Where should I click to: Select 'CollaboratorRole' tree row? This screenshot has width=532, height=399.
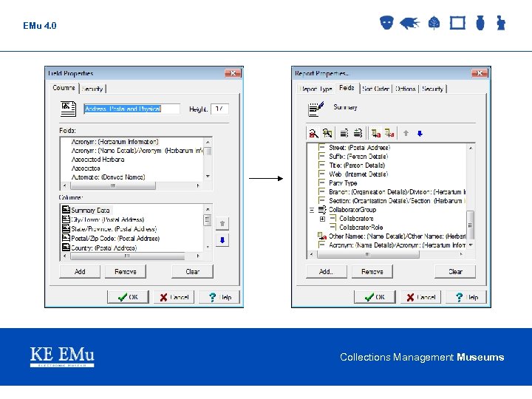click(x=361, y=228)
